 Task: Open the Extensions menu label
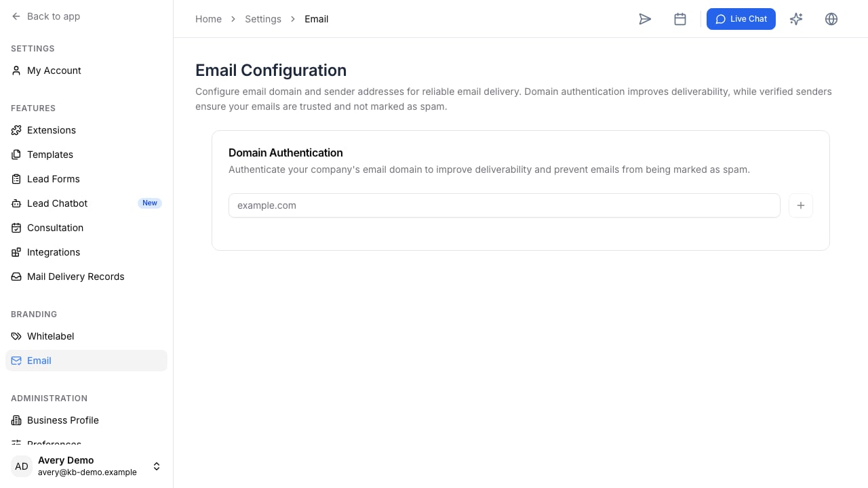[52, 130]
